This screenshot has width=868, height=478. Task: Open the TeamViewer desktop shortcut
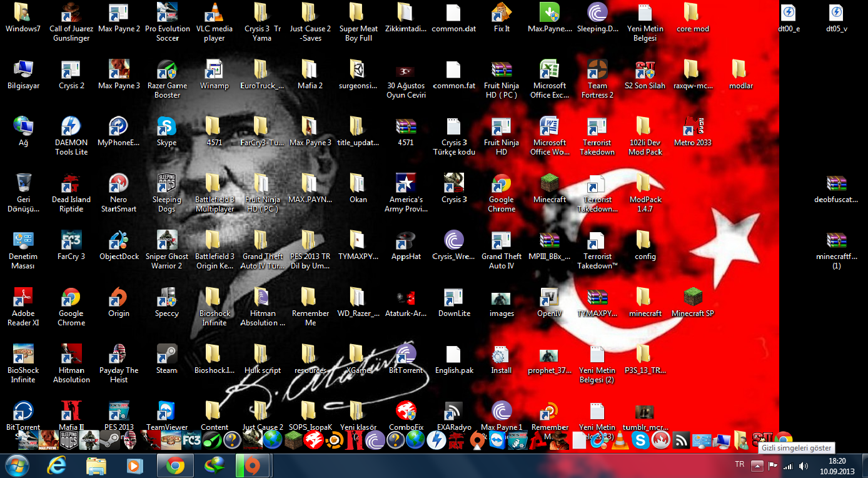pyautogui.click(x=167, y=415)
